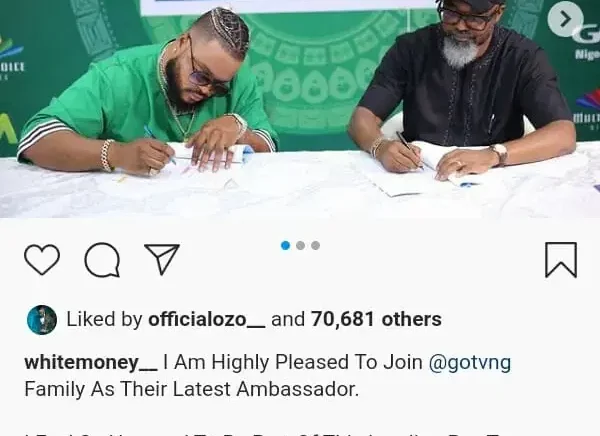The width and height of the screenshot is (600, 436).
Task: Save post with the bookmark icon
Action: 561,260
